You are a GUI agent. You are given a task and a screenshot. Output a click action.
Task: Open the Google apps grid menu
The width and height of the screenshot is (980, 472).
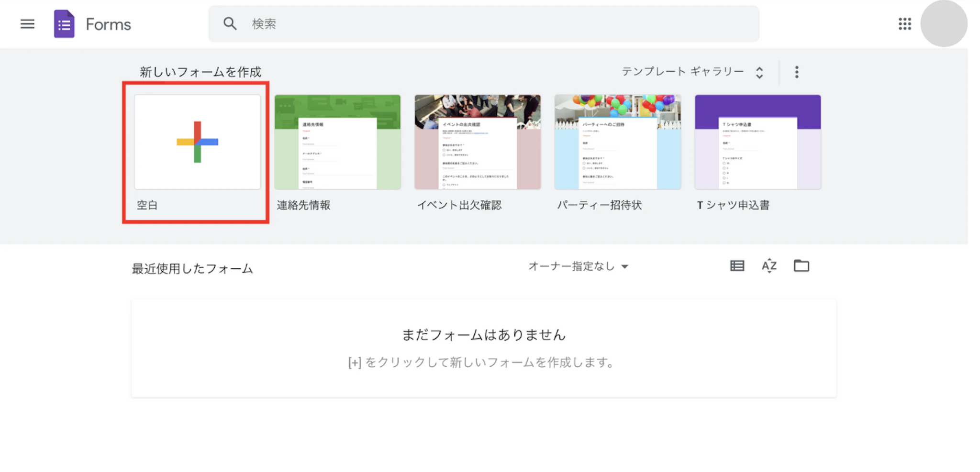click(904, 23)
